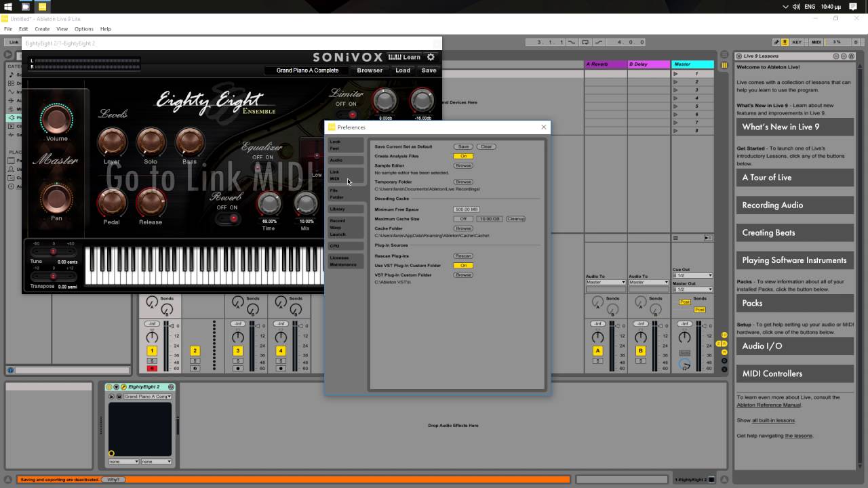Viewport: 868px width, 488px height.
Task: Open the Create menu
Action: pos(42,29)
